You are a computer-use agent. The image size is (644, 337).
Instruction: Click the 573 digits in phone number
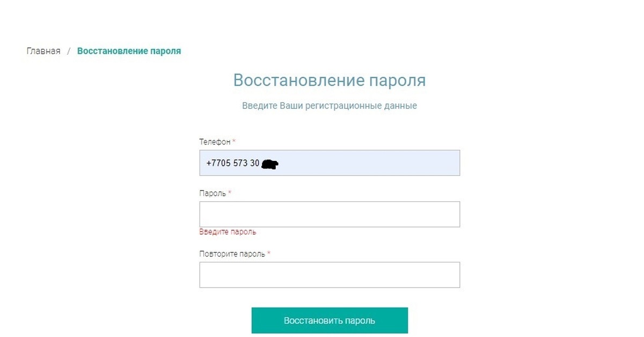click(240, 163)
